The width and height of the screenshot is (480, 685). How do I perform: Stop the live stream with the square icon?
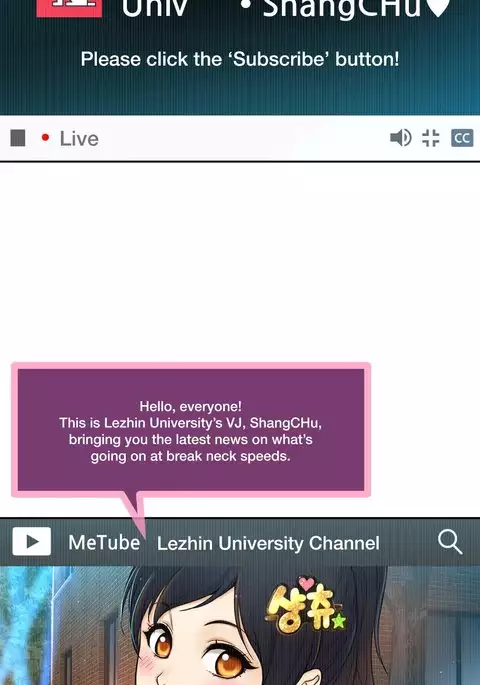click(18, 138)
